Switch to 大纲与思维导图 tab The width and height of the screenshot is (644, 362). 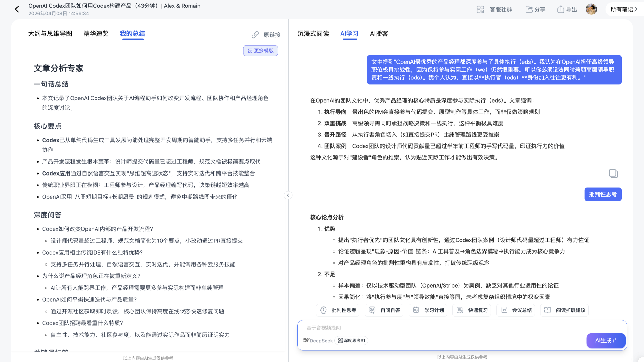pyautogui.click(x=50, y=34)
